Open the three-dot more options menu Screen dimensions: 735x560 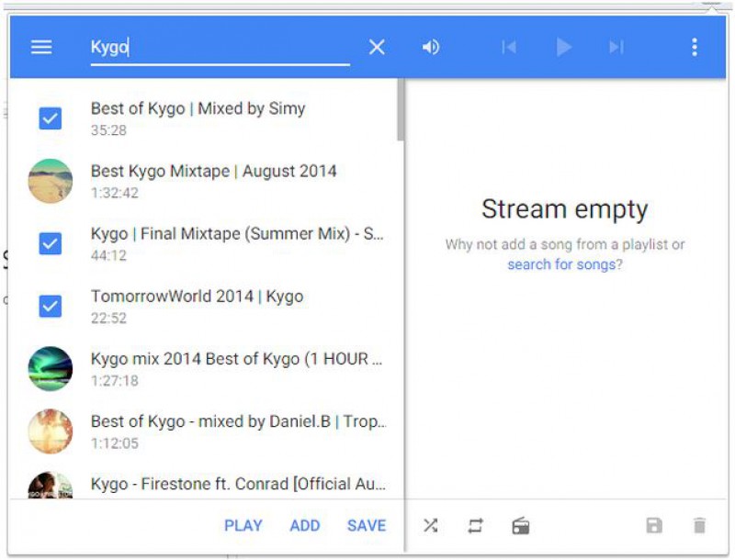click(x=695, y=47)
